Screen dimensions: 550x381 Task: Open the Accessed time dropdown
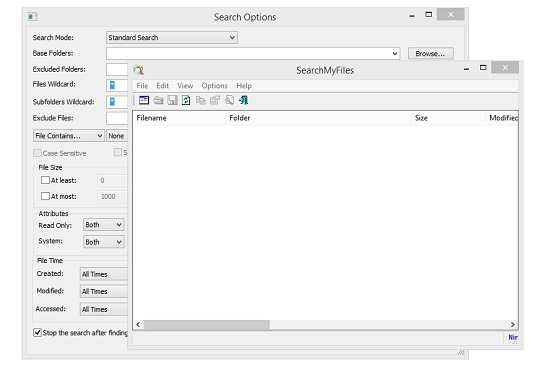click(x=104, y=309)
